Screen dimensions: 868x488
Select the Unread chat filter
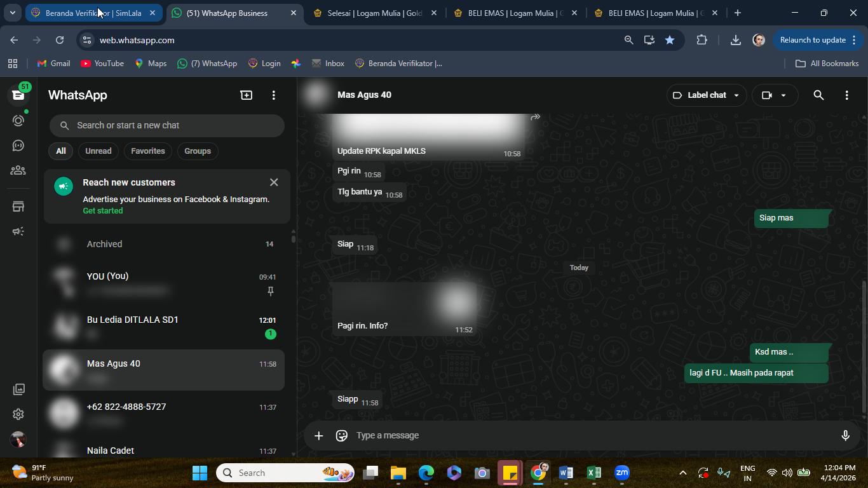click(98, 151)
